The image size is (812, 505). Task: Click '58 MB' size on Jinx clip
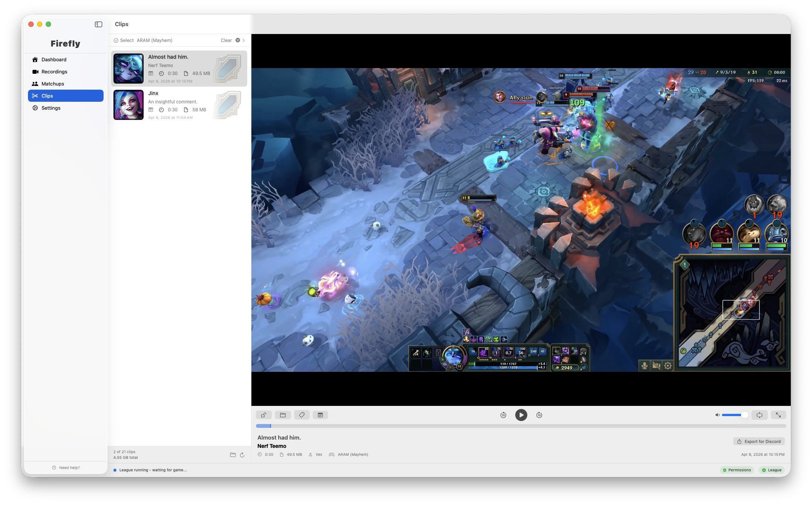(199, 110)
